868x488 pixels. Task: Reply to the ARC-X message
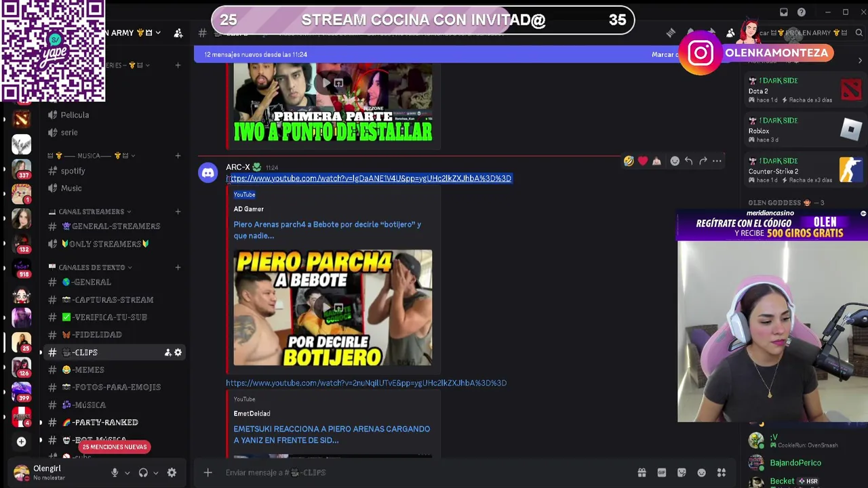click(x=688, y=161)
